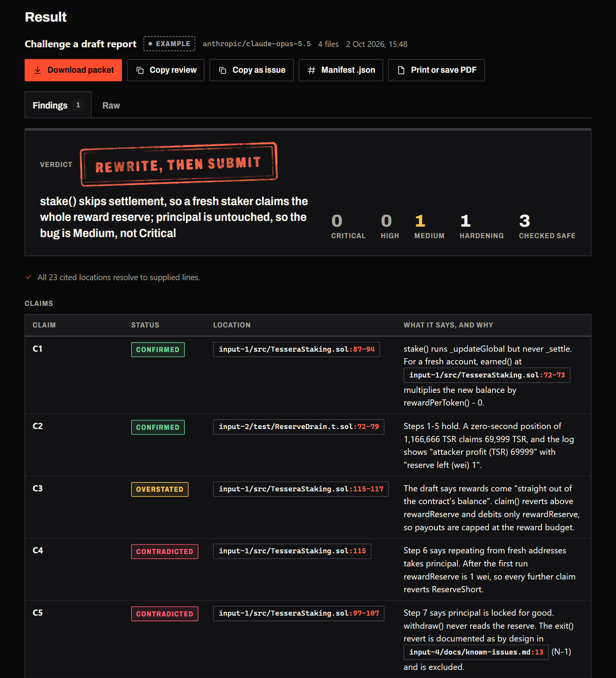Click the LOCATION column header
This screenshot has width=616, height=678.
pyautogui.click(x=232, y=325)
